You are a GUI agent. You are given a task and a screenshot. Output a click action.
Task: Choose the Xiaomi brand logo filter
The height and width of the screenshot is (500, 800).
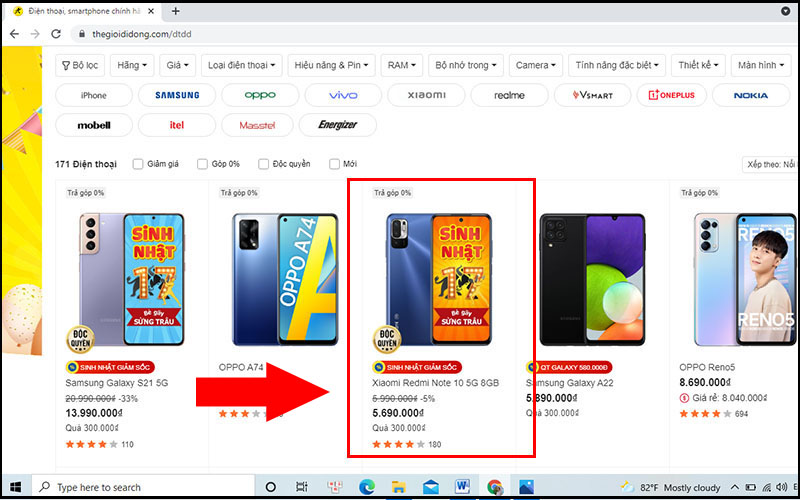[x=427, y=96]
